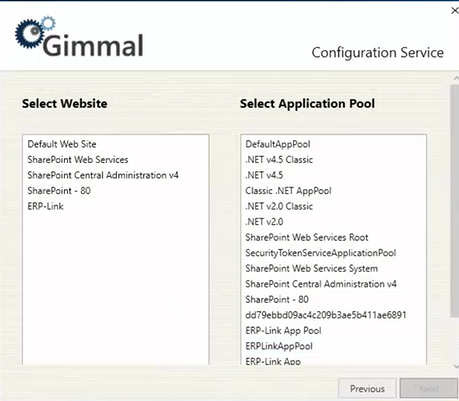Viewport: 459px width, 401px height.
Task: Go back with the Previous button
Action: click(367, 388)
